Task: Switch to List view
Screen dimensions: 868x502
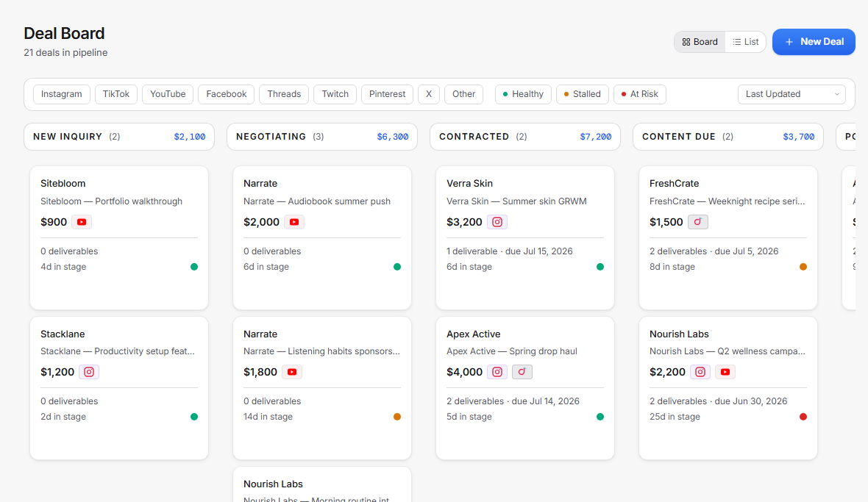Action: pos(746,42)
